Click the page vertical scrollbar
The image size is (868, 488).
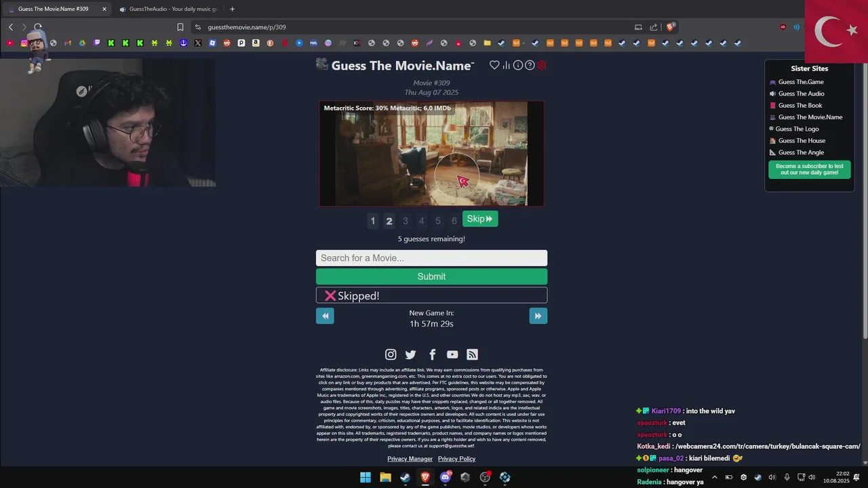[x=864, y=199]
